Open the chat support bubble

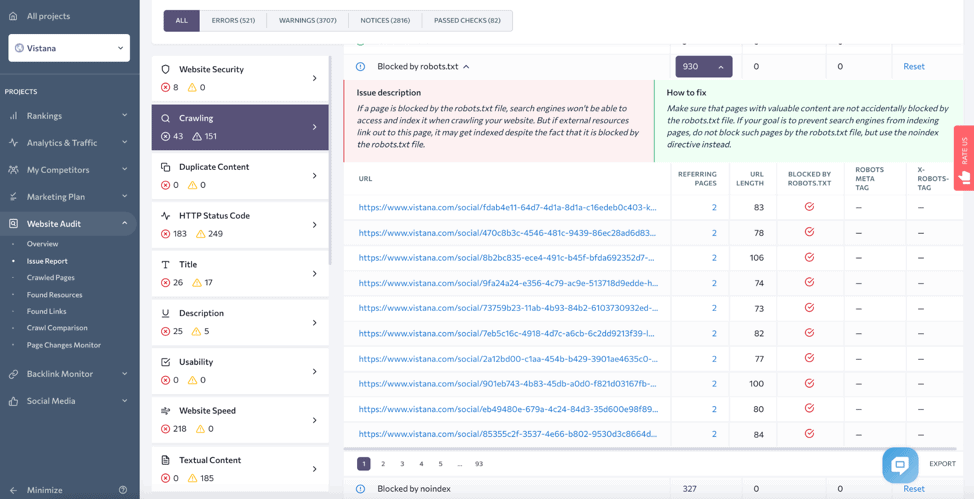click(900, 465)
